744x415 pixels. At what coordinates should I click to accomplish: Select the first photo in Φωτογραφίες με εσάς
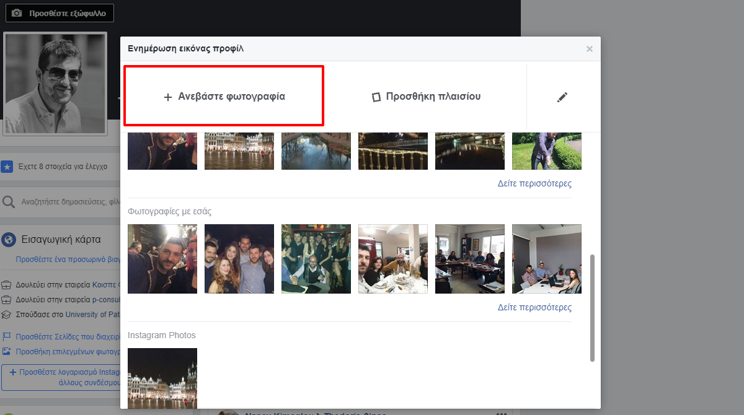tap(162, 258)
